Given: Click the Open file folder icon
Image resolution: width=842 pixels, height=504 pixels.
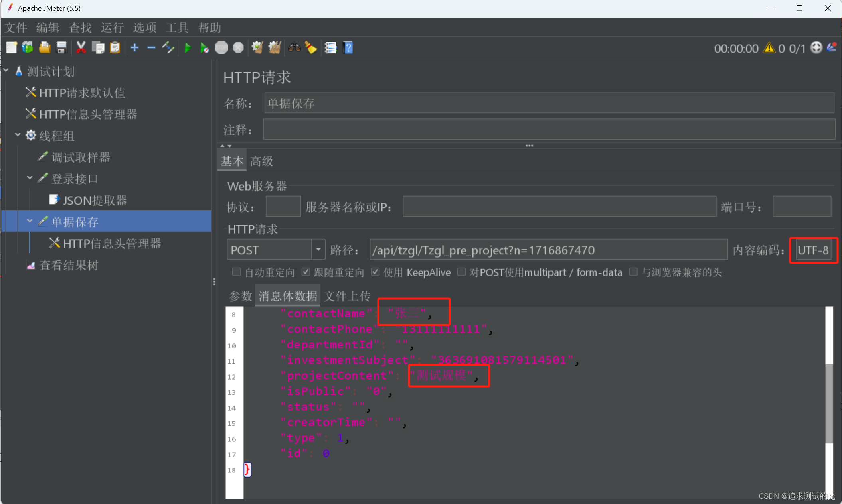Looking at the screenshot, I should tap(45, 48).
